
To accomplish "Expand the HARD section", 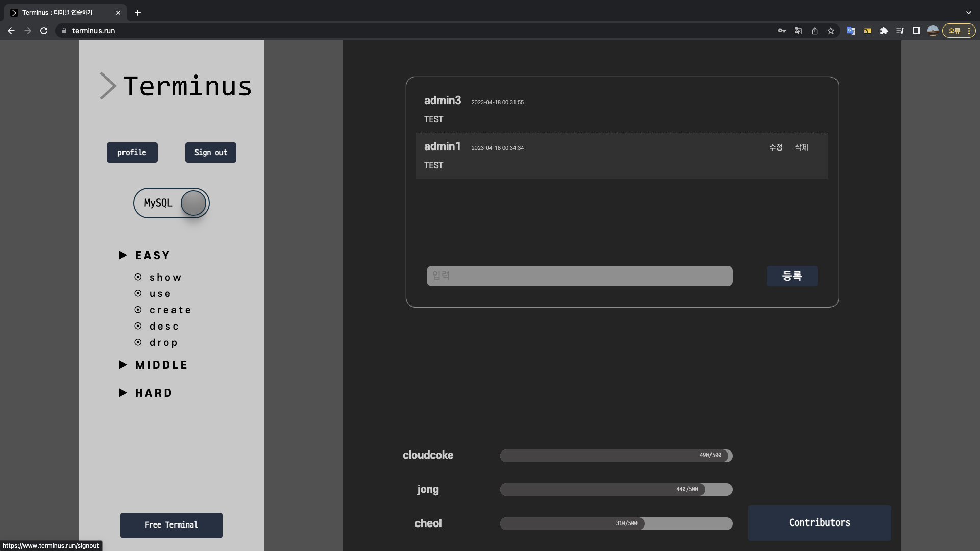I will [x=123, y=393].
